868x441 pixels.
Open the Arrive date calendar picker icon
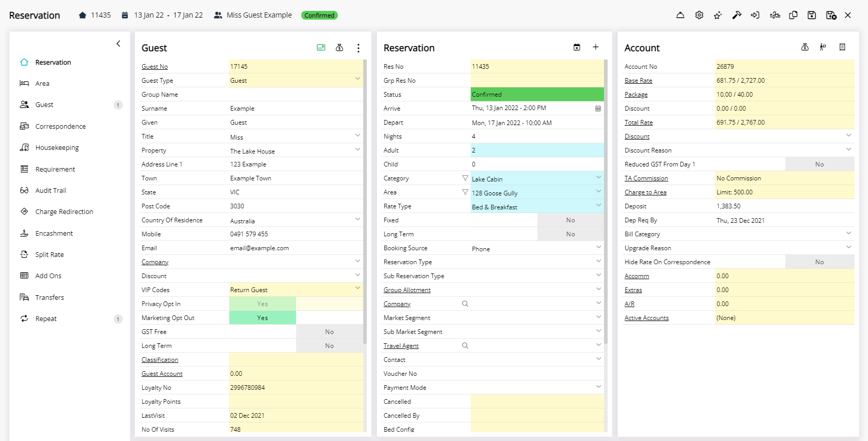tap(598, 109)
